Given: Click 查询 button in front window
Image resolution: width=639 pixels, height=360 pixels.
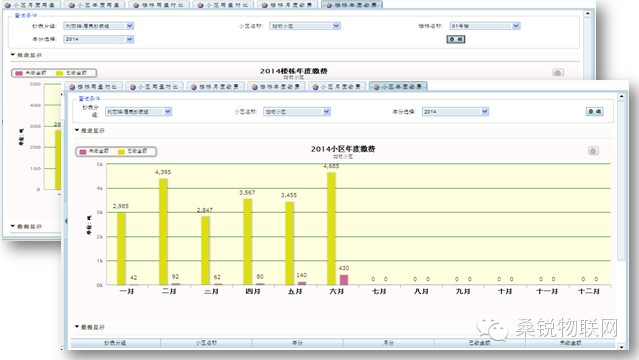Looking at the screenshot, I should [x=595, y=112].
